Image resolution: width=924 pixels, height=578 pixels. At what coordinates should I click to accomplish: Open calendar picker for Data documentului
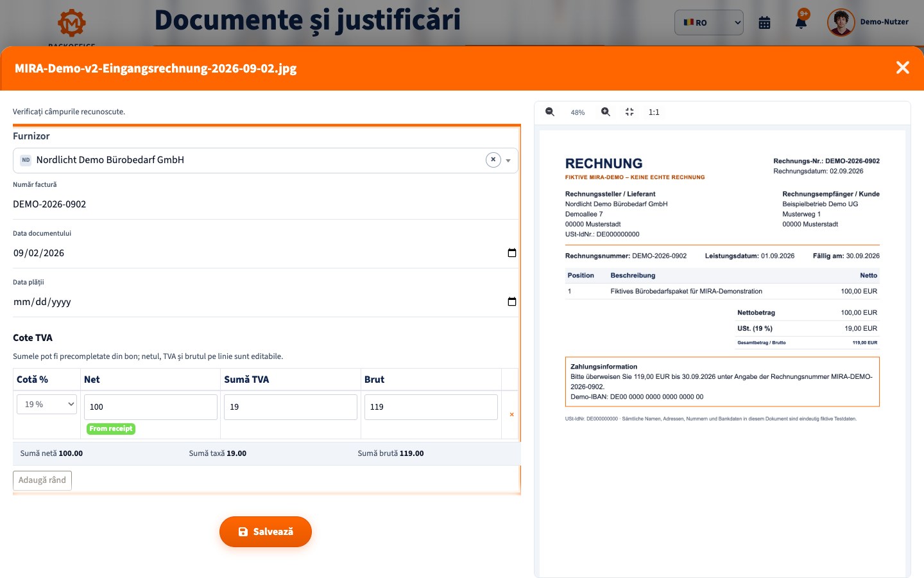(x=512, y=253)
